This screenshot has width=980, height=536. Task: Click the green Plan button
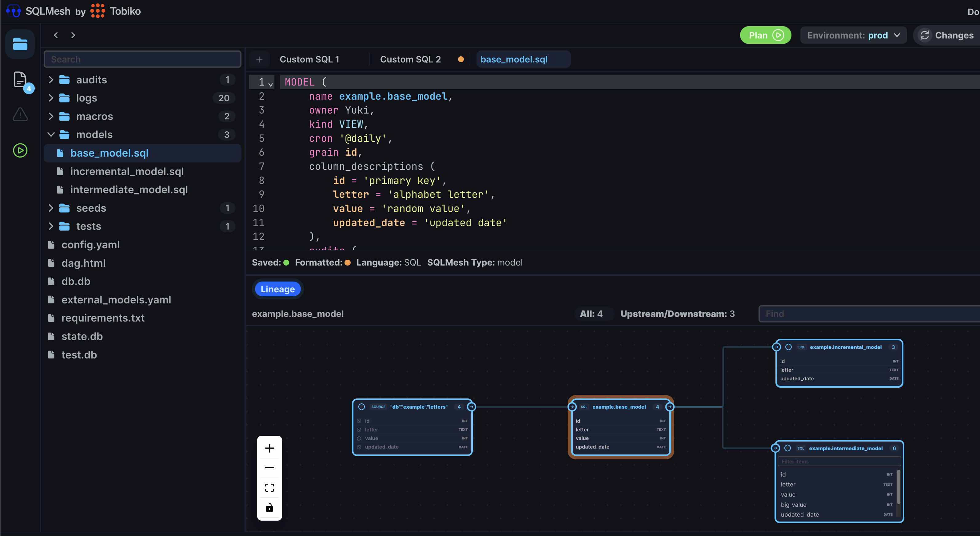click(765, 35)
